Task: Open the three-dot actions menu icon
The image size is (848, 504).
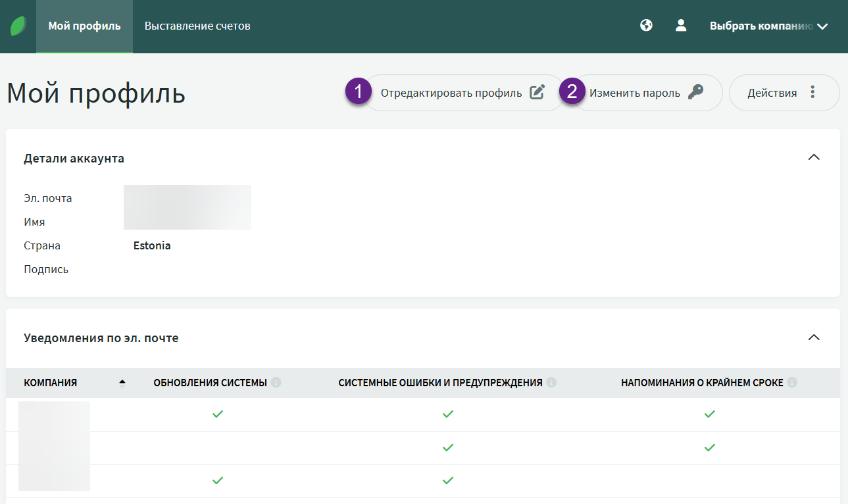Action: click(812, 93)
